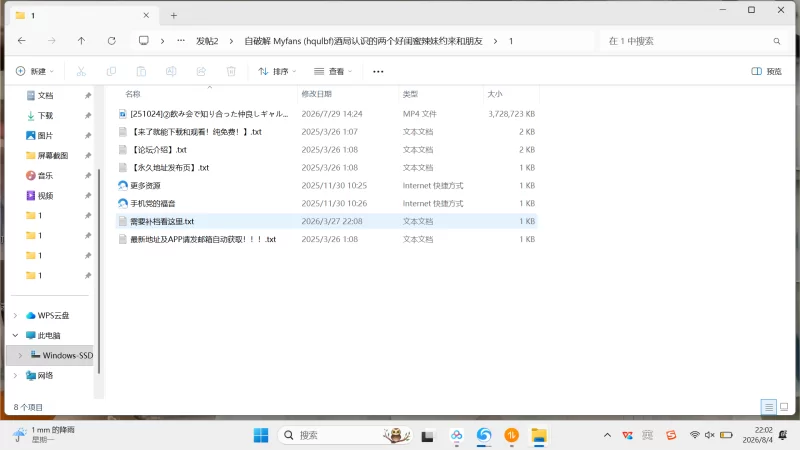Click the search magnifier in the search box
Screen dimensions: 800x450
(777, 41)
